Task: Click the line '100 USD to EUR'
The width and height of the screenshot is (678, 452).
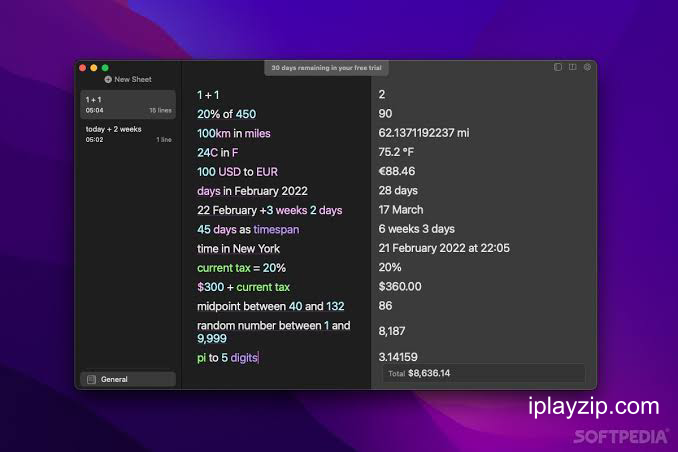Action: 237,172
